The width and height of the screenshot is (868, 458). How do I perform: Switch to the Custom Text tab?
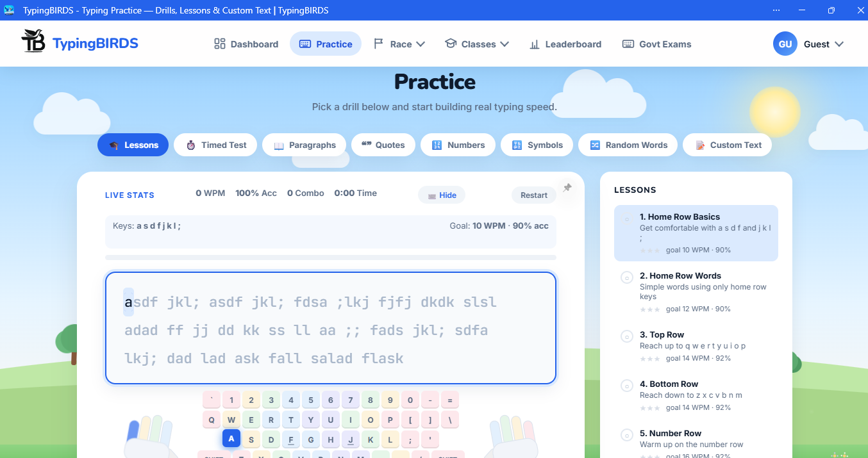coord(727,145)
